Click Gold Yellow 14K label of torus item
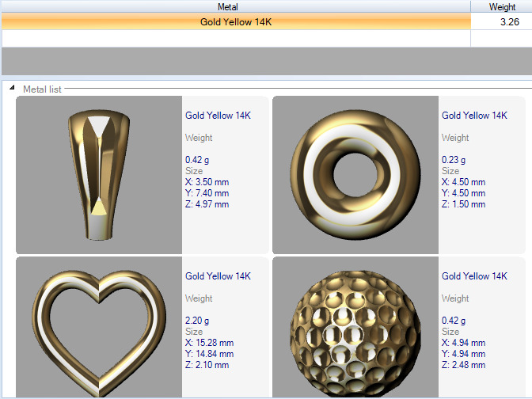The height and width of the screenshot is (399, 532). (474, 116)
